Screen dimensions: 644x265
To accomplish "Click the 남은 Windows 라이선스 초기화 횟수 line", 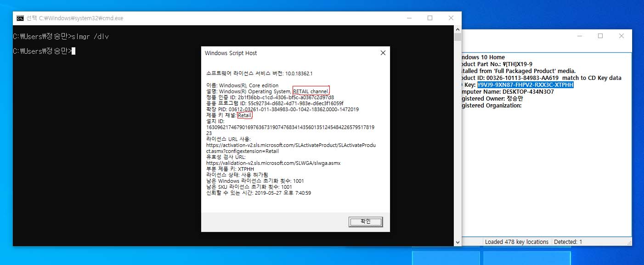I will point(255,181).
